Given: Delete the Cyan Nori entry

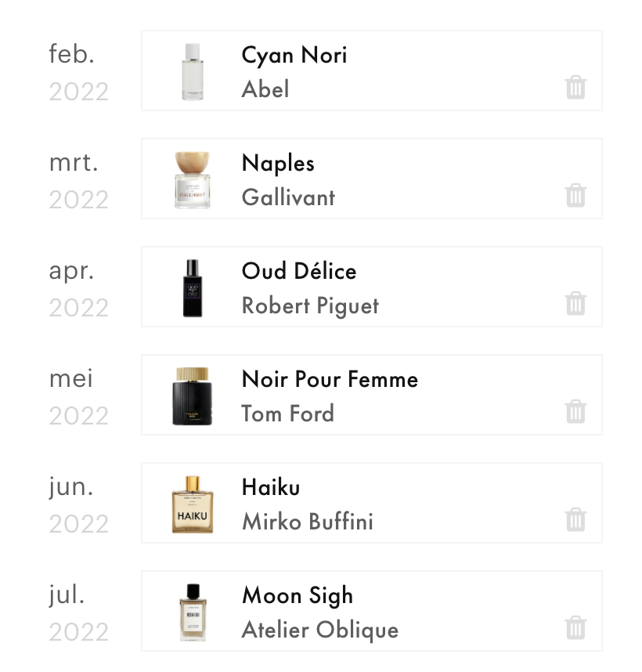Looking at the screenshot, I should click(575, 87).
